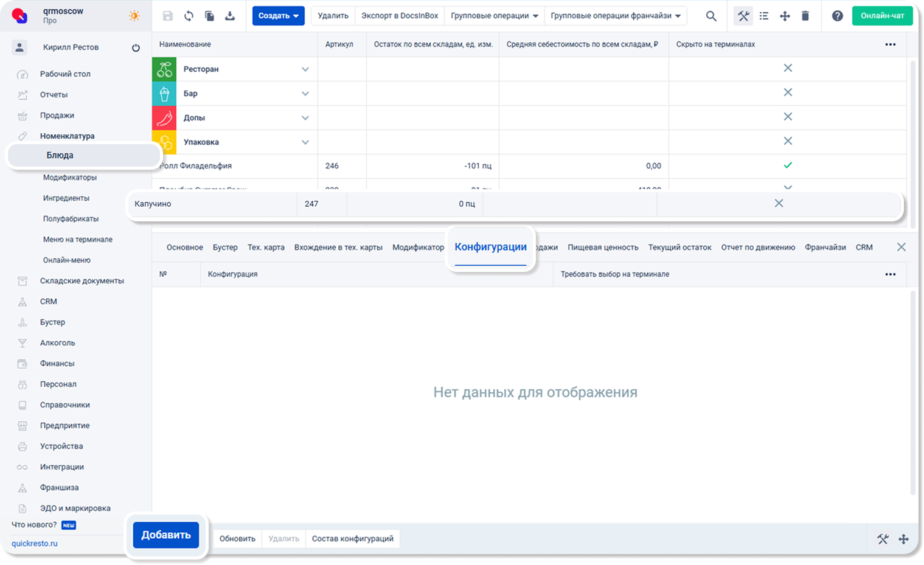Click the list view icon in top toolbar

(764, 16)
